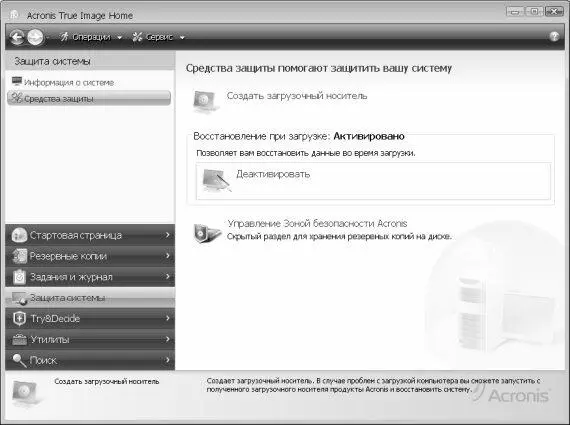Click the back navigation arrow icon
This screenshot has width=570, height=425.
(x=17, y=37)
